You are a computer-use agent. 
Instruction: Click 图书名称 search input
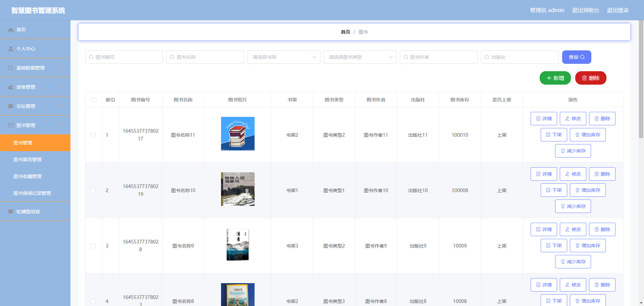click(205, 57)
